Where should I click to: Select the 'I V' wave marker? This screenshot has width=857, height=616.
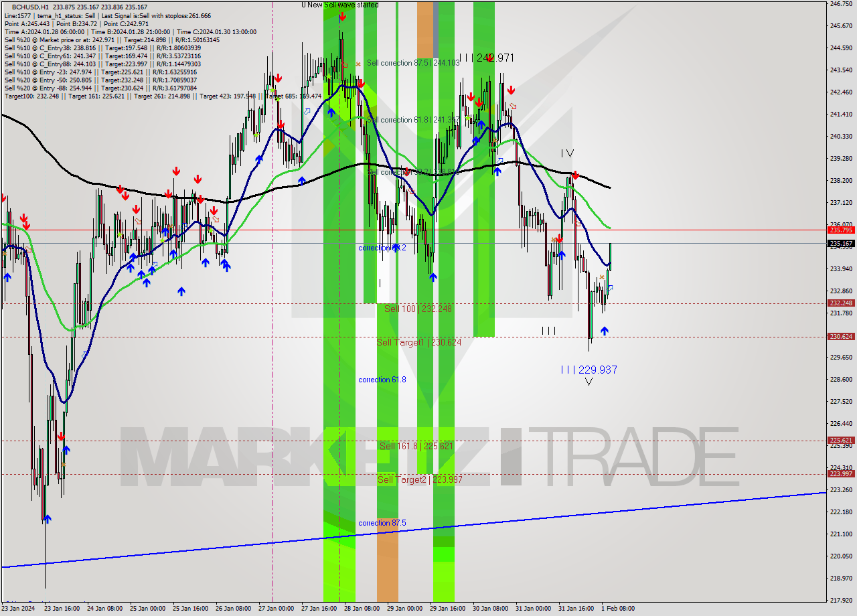(567, 153)
